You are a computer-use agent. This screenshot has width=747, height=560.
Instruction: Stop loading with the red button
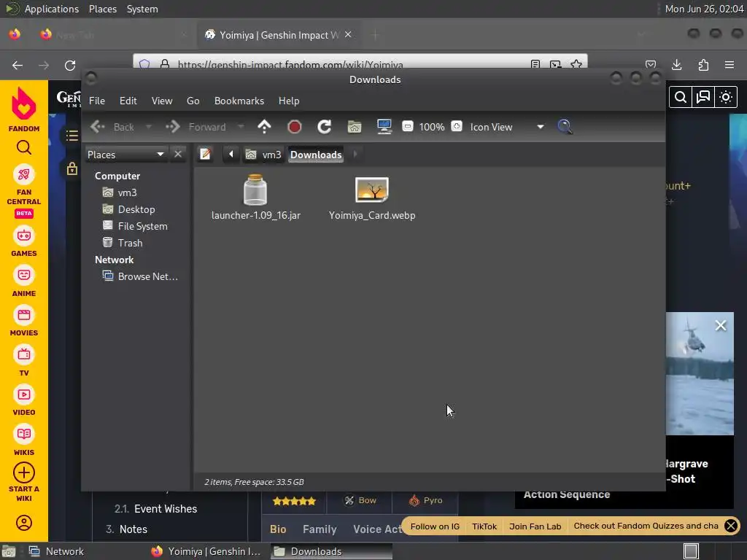295,127
